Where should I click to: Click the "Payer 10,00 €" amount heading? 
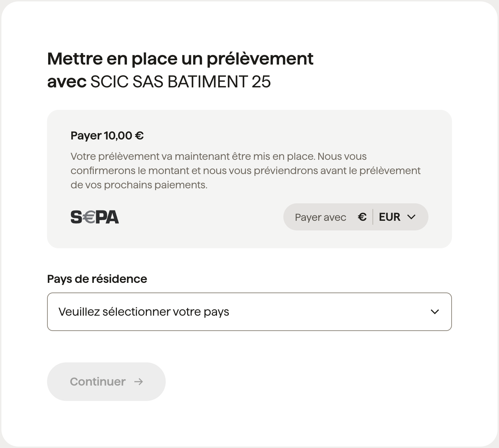pos(107,136)
